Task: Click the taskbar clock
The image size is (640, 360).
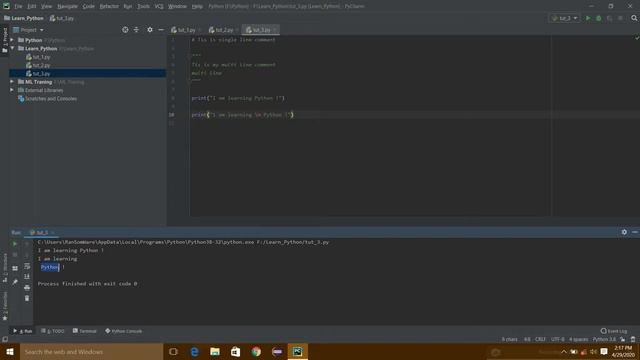Action: tap(623, 352)
